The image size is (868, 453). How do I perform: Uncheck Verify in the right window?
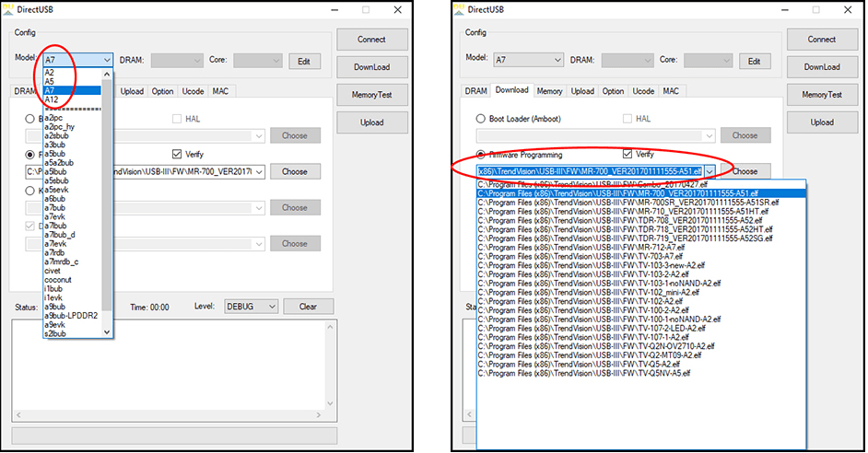629,154
